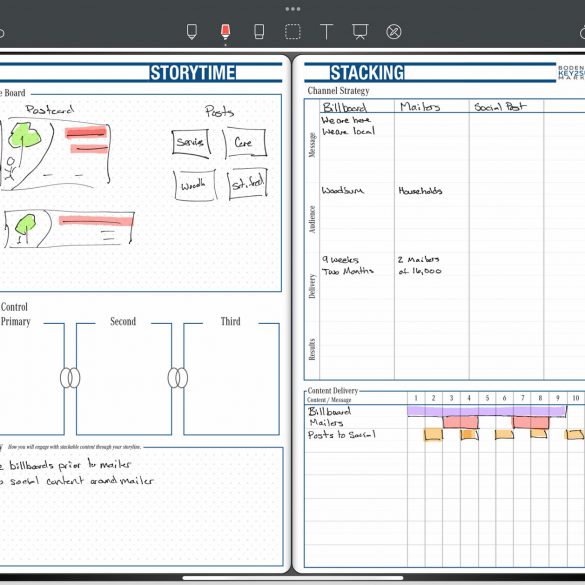Click the handwritten 'Posts' heading
The height and width of the screenshot is (585, 585).
(219, 111)
